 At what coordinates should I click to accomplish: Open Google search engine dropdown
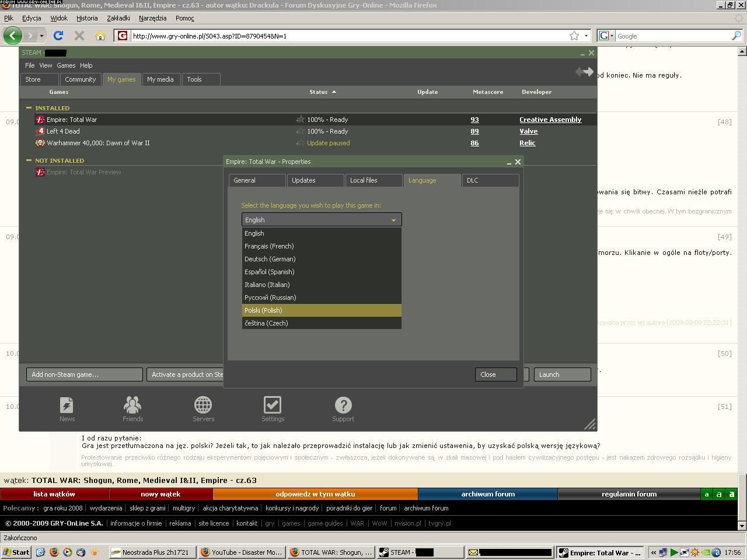click(606, 36)
